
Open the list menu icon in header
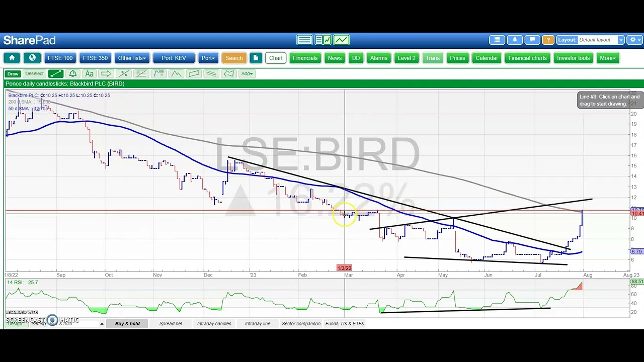pos(497,40)
